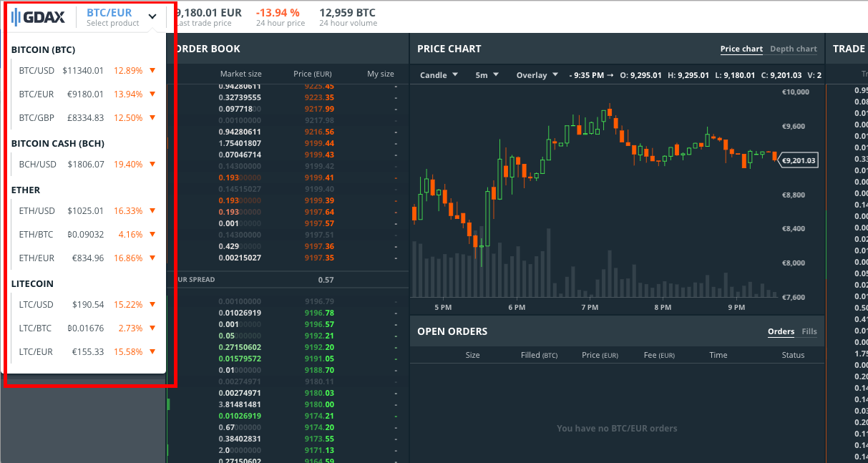Image resolution: width=868 pixels, height=463 pixels.
Task: Choose LTC/USD from the product list
Action: pyautogui.click(x=87, y=305)
